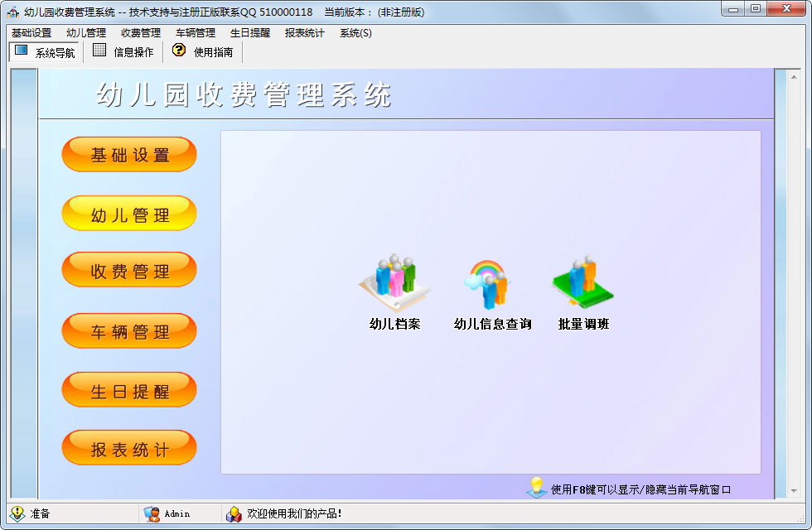Click the status bar icon next to 欢迎使用我们的产品
This screenshot has width=812, height=530.
[234, 513]
